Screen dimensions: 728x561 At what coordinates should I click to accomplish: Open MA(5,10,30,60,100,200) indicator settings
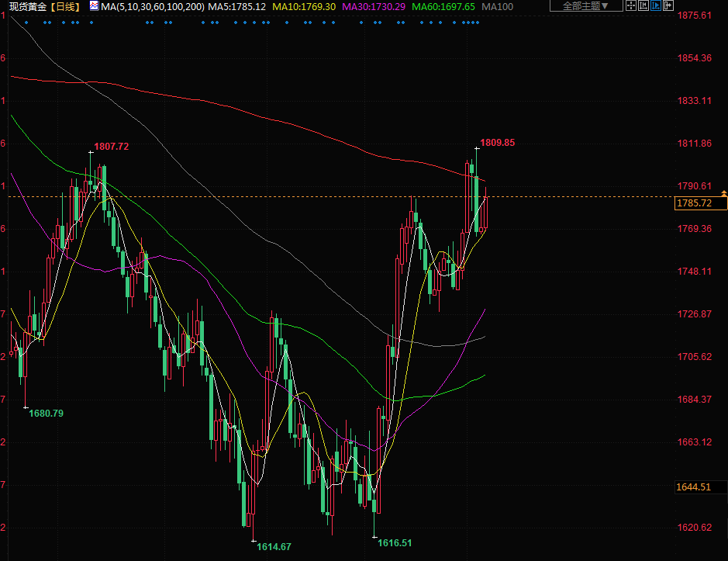point(153,6)
